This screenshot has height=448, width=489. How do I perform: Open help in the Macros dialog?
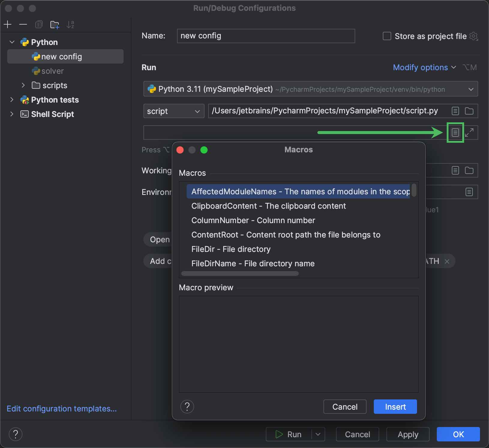(187, 407)
